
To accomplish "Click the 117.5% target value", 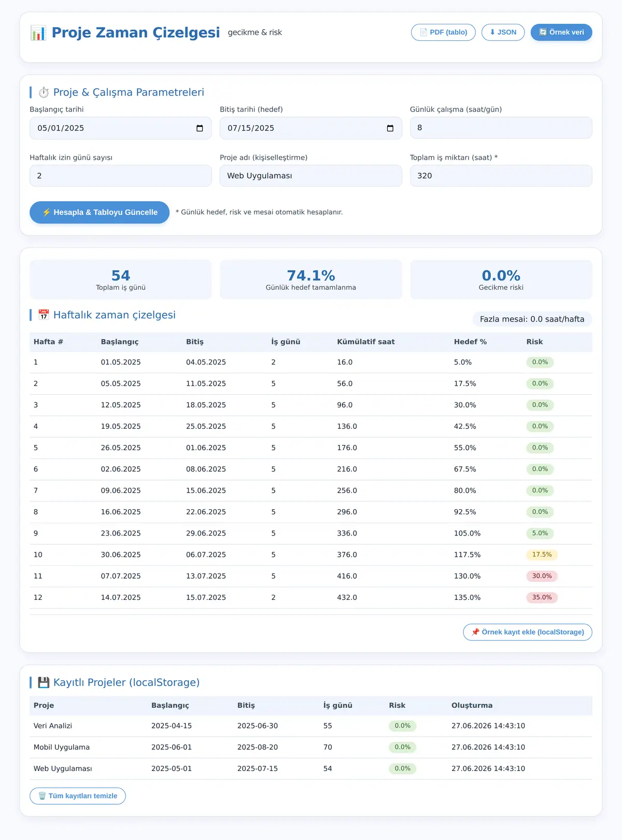I will point(467,555).
